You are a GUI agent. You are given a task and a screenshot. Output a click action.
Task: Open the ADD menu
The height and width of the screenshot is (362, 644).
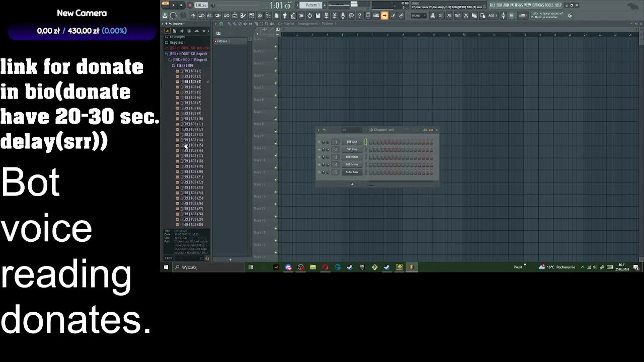click(506, 5)
